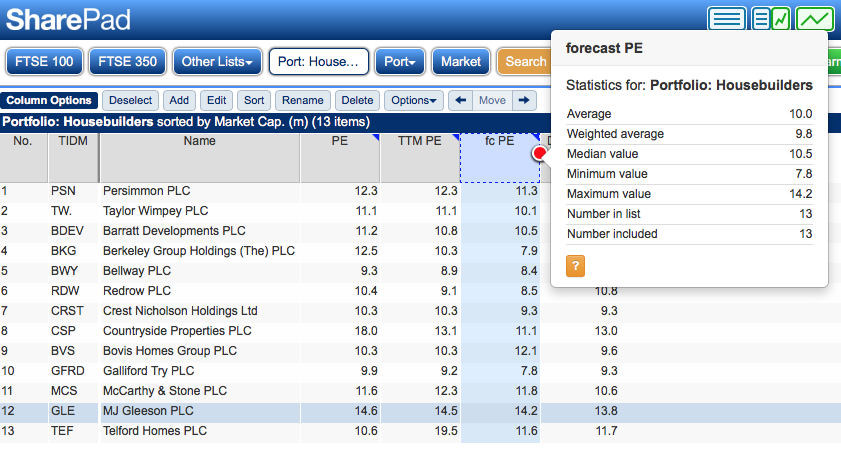
Task: Open the FTSE 100 list
Action: point(44,62)
